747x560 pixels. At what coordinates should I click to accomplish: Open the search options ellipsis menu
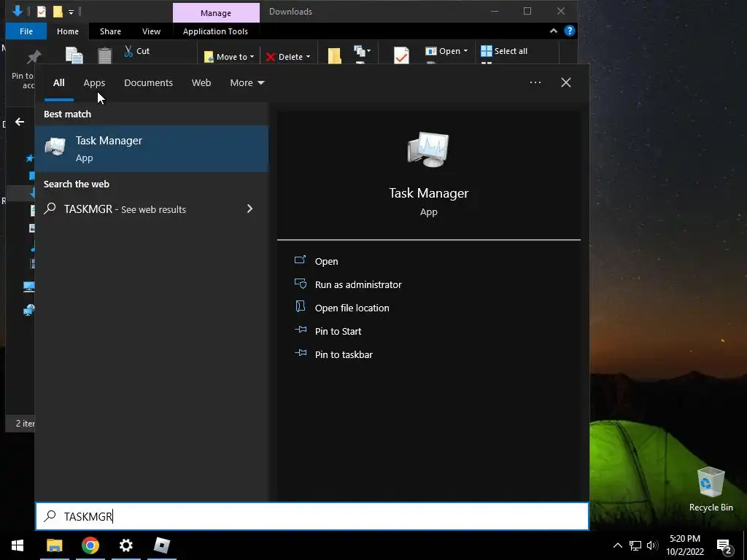click(535, 82)
